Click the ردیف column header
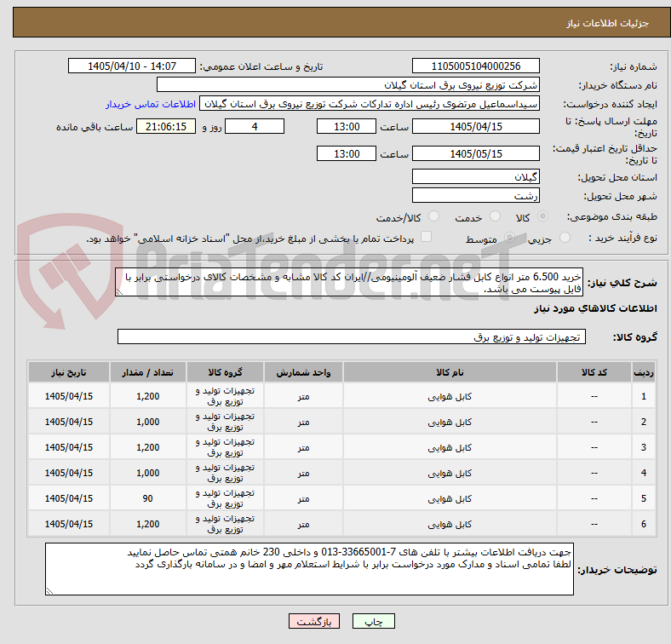 (643, 372)
